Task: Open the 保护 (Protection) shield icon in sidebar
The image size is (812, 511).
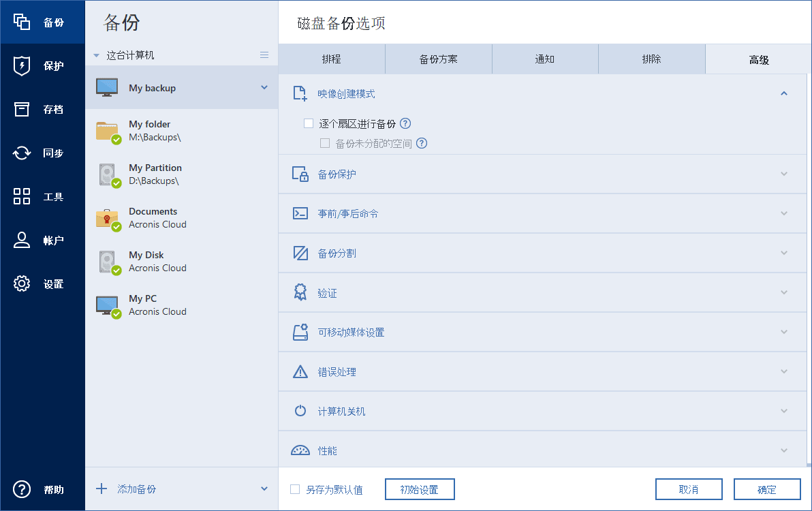Action: point(22,66)
